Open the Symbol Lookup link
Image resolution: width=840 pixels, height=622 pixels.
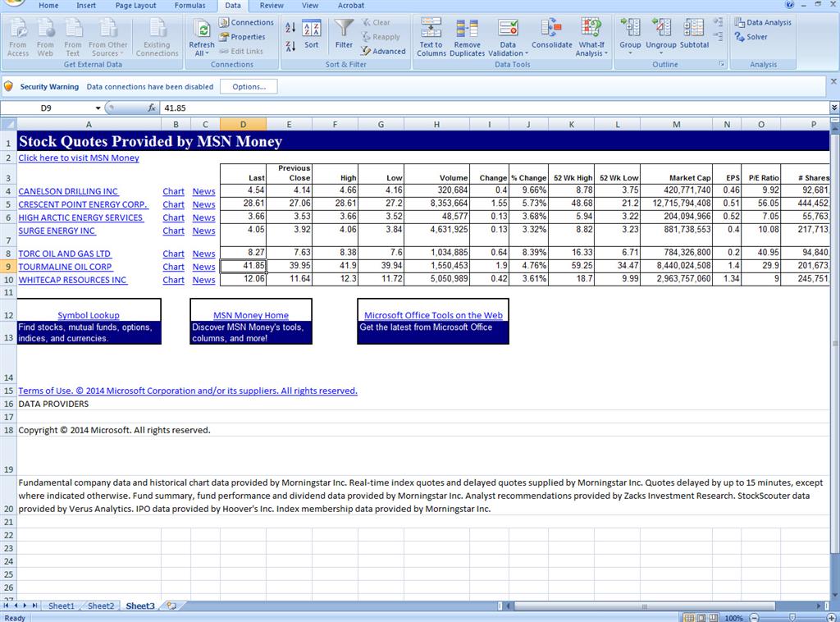[x=89, y=316]
